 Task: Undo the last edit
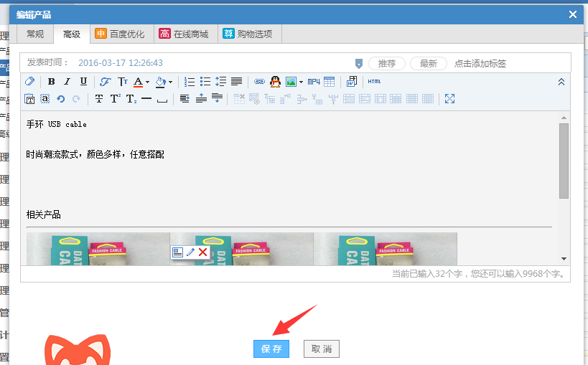point(60,99)
